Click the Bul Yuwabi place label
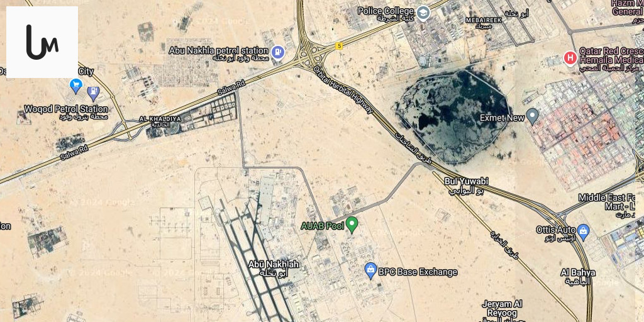 [466, 186]
